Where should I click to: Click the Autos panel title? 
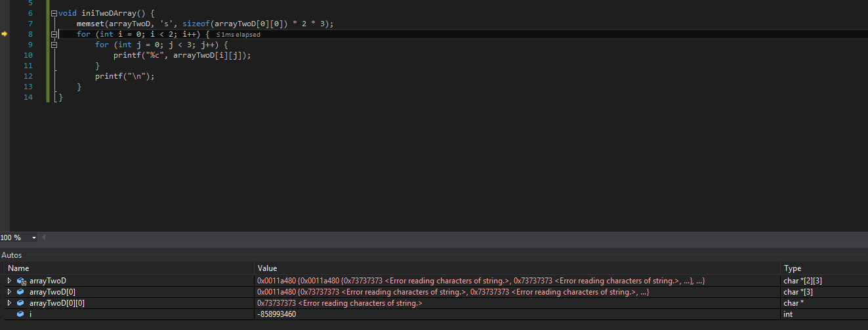click(x=11, y=255)
